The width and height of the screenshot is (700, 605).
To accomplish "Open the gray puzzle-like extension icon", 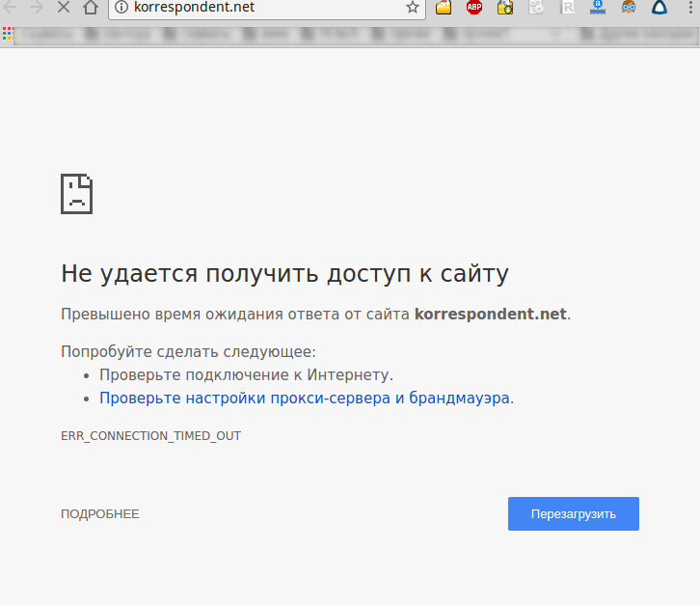I will point(536,7).
